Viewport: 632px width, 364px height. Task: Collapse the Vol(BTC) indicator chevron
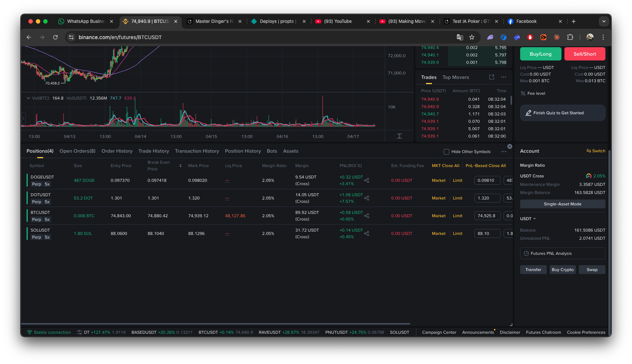(28, 98)
